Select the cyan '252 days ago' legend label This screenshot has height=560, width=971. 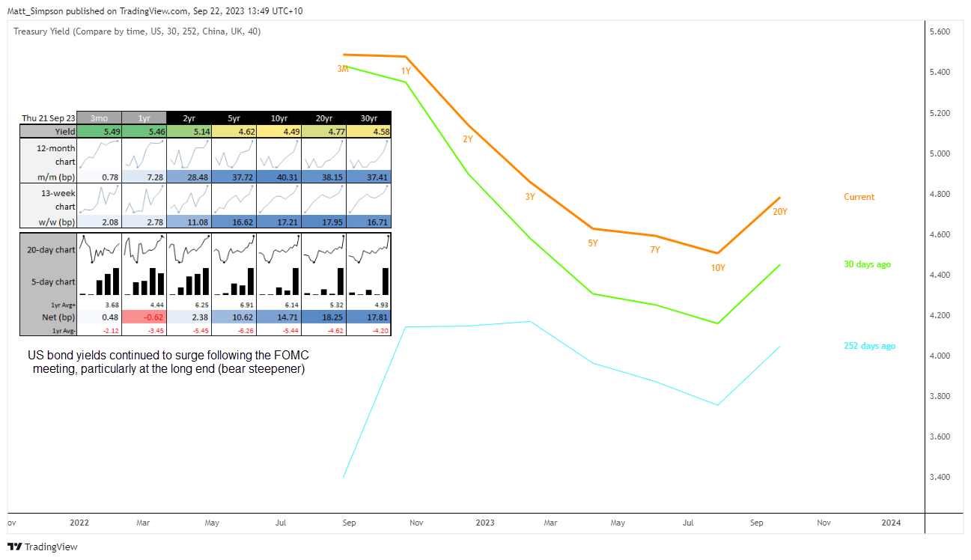coord(869,346)
